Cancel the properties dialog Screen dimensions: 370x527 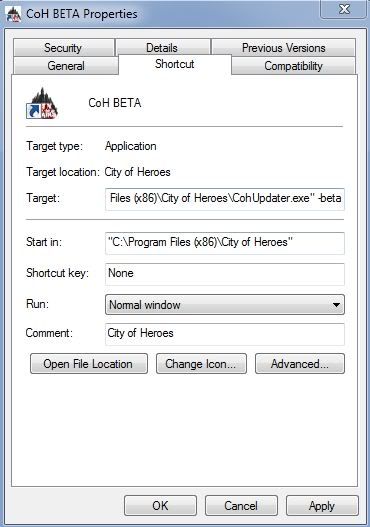click(x=241, y=505)
